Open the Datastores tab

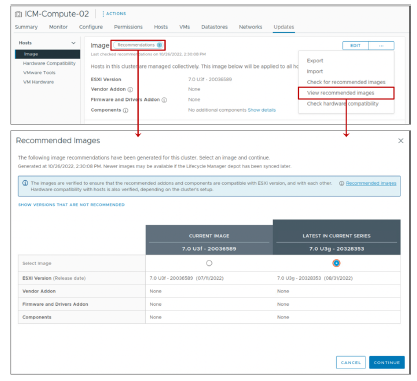[214, 27]
